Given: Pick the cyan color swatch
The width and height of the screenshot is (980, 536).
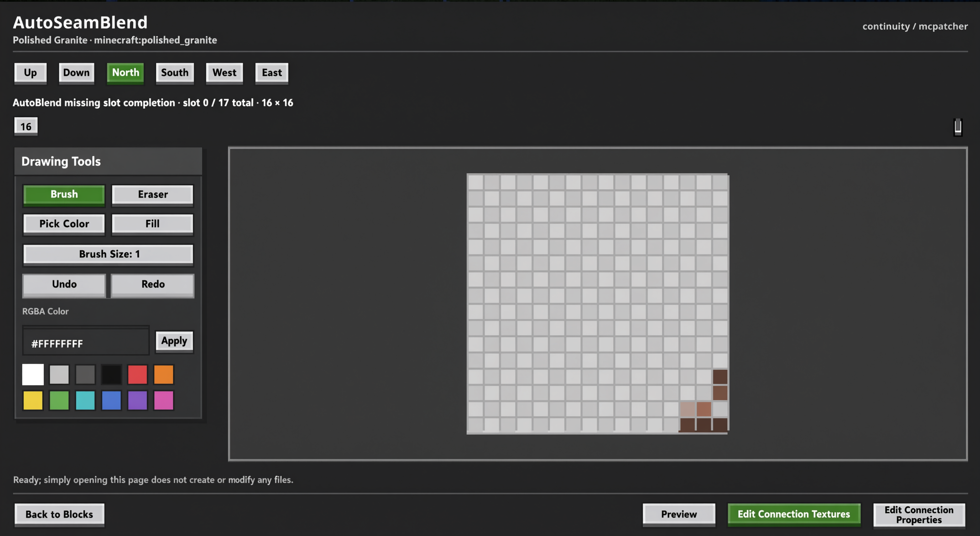Looking at the screenshot, I should [x=85, y=401].
